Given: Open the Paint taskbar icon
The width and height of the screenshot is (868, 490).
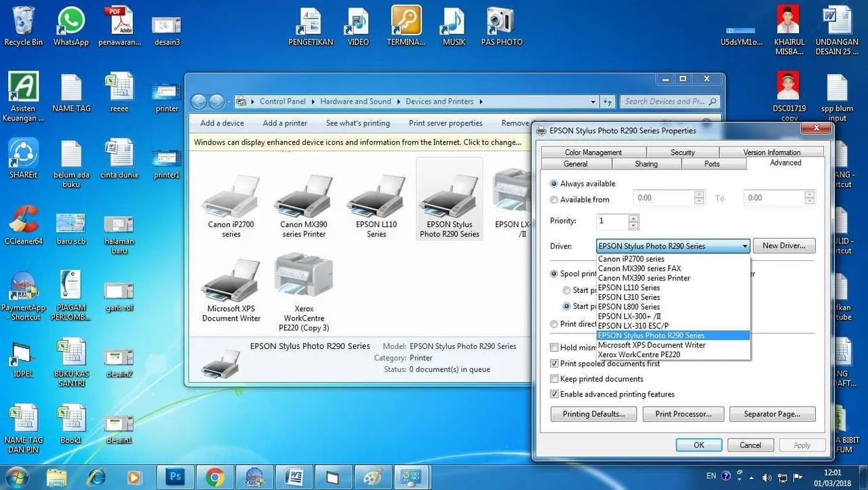Looking at the screenshot, I should point(372,476).
